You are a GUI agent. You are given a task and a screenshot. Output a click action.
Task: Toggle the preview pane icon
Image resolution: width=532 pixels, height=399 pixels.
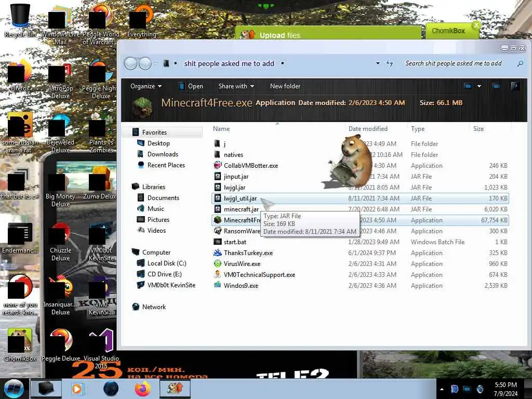(x=496, y=86)
